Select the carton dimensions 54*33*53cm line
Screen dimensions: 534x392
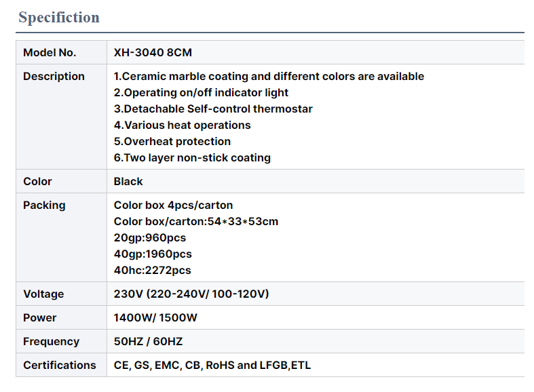pos(196,222)
